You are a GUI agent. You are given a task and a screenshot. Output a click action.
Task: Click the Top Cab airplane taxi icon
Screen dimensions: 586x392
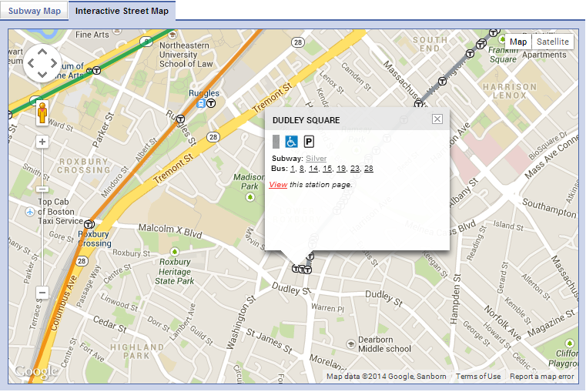click(30, 212)
